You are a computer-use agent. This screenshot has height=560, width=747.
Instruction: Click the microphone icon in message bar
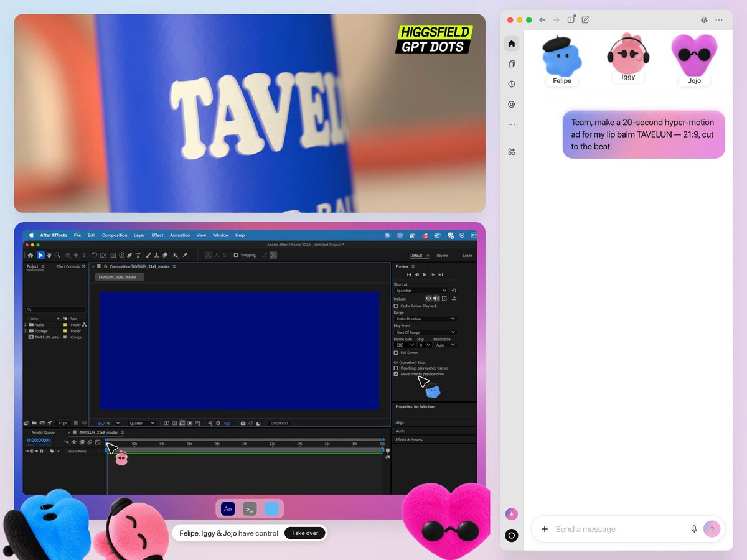(x=694, y=529)
